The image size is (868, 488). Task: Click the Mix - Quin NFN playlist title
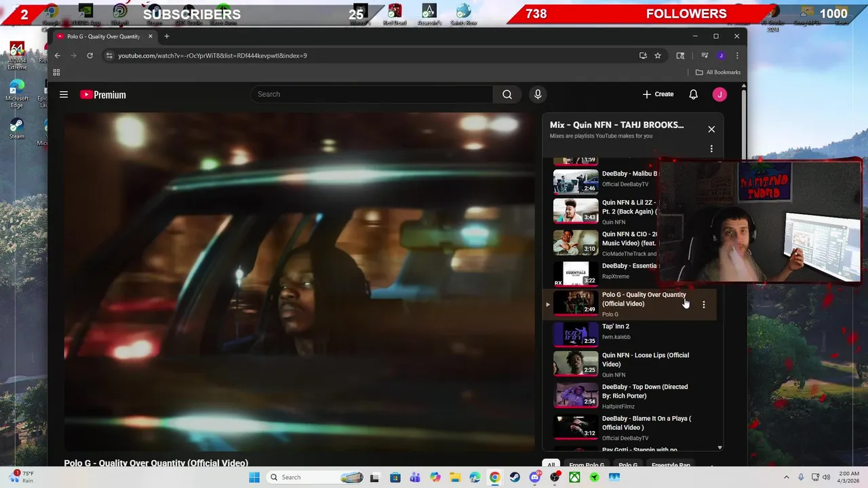[616, 125]
